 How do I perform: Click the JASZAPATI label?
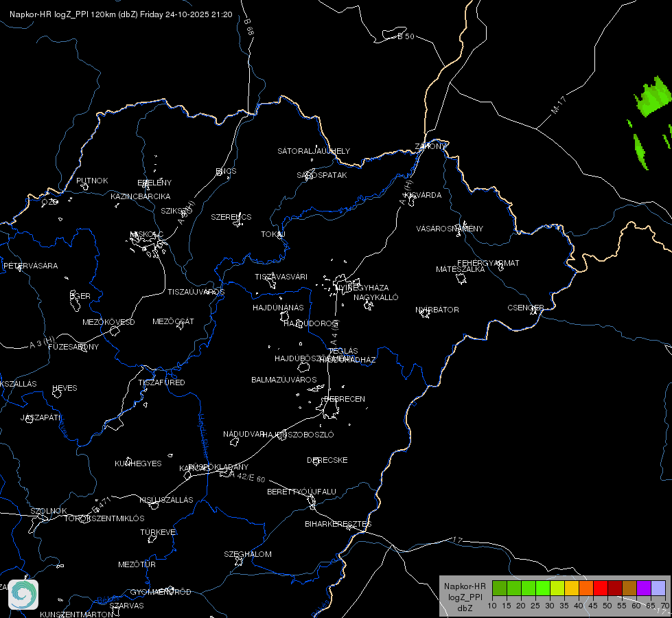click(40, 417)
